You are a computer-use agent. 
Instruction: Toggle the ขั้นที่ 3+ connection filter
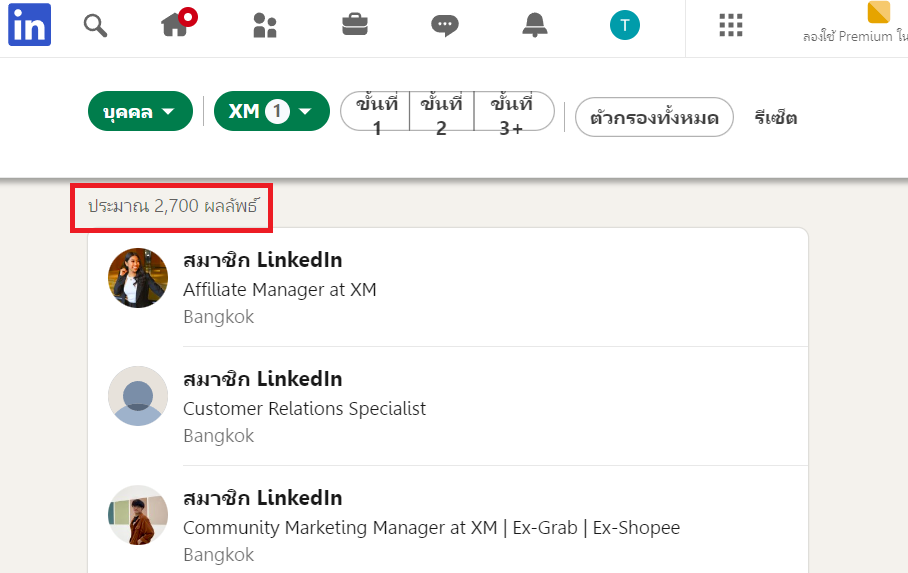(512, 112)
